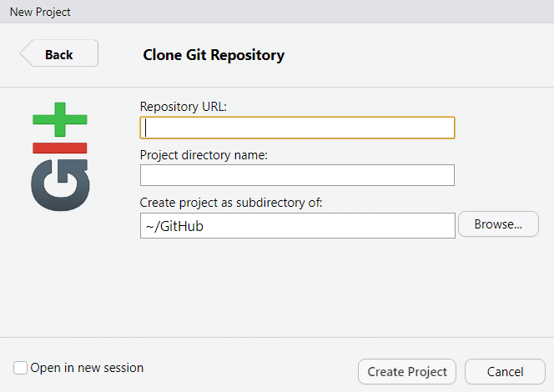Click the "Project directory name:" label
554x392 pixels.
[x=204, y=154]
